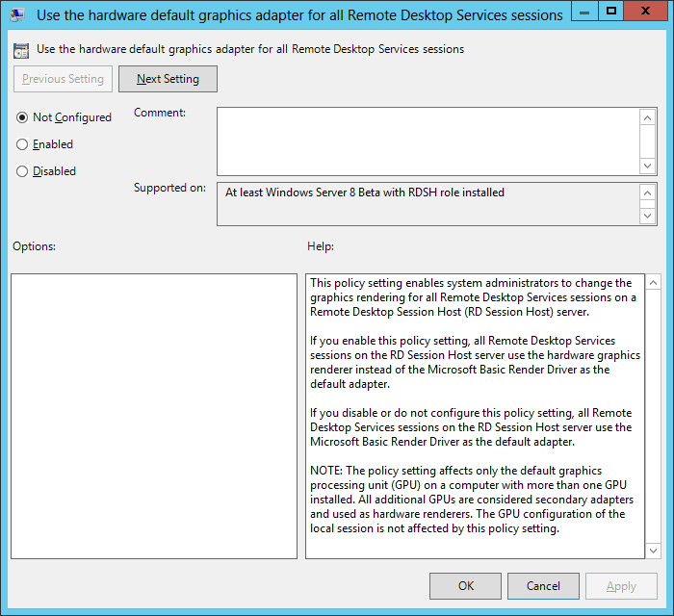
Task: Set the policy to Disabled
Action: coord(22,171)
